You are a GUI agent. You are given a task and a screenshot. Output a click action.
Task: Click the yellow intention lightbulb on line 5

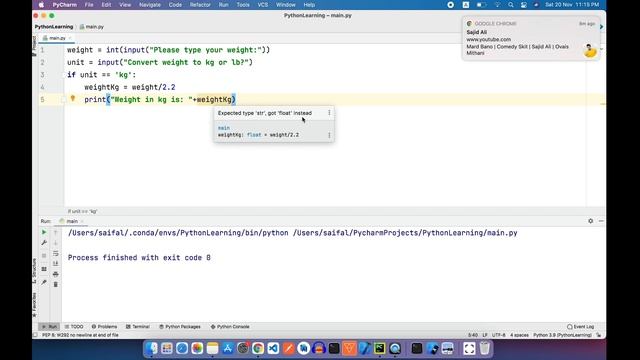(73, 98)
